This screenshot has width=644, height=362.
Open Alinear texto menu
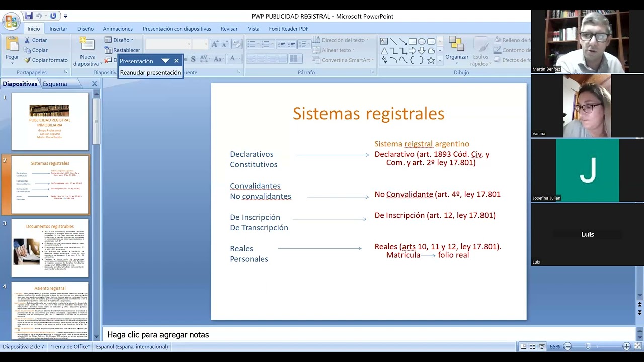pyautogui.click(x=334, y=50)
